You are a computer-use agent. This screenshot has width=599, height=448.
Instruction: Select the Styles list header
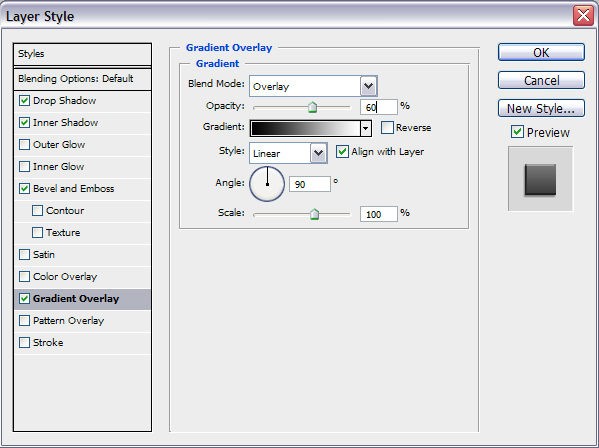83,54
